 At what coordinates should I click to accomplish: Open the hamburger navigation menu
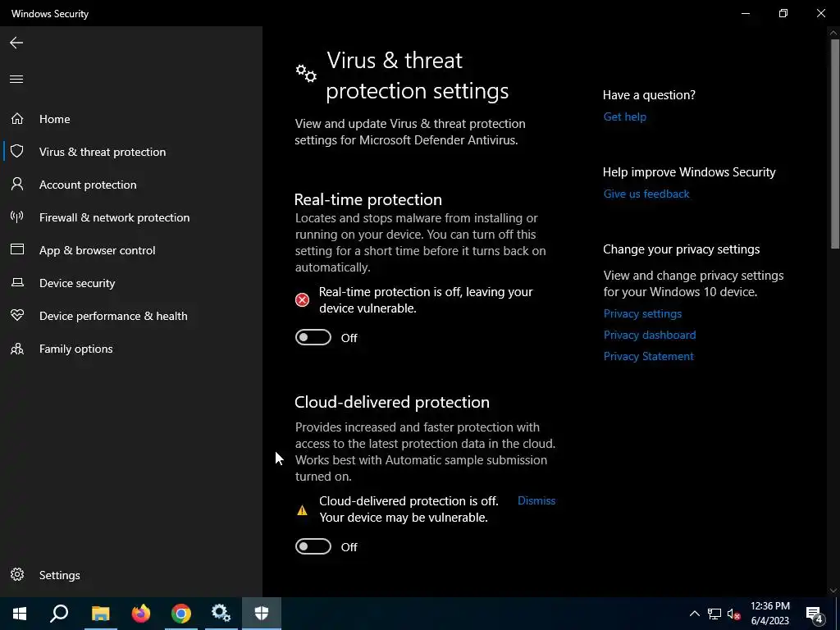pyautogui.click(x=16, y=80)
